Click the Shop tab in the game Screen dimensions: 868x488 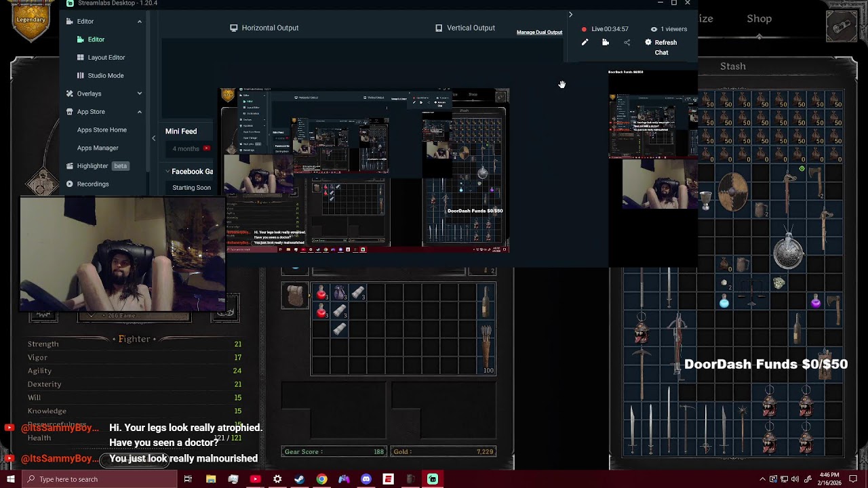[x=759, y=19]
